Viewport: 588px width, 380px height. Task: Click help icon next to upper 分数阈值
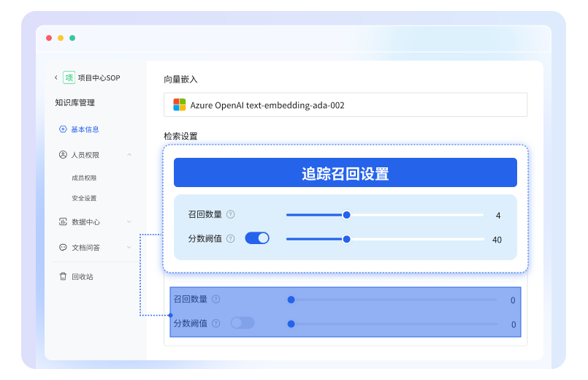click(x=231, y=238)
